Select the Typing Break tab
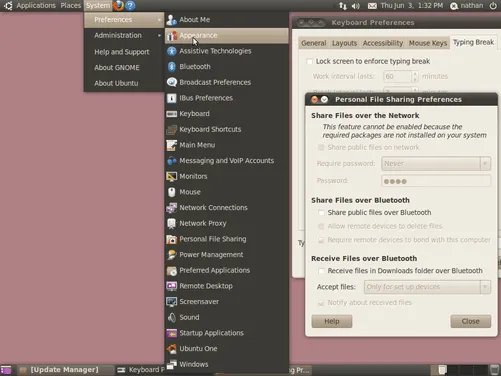This screenshot has height=376, width=501. pos(473,42)
